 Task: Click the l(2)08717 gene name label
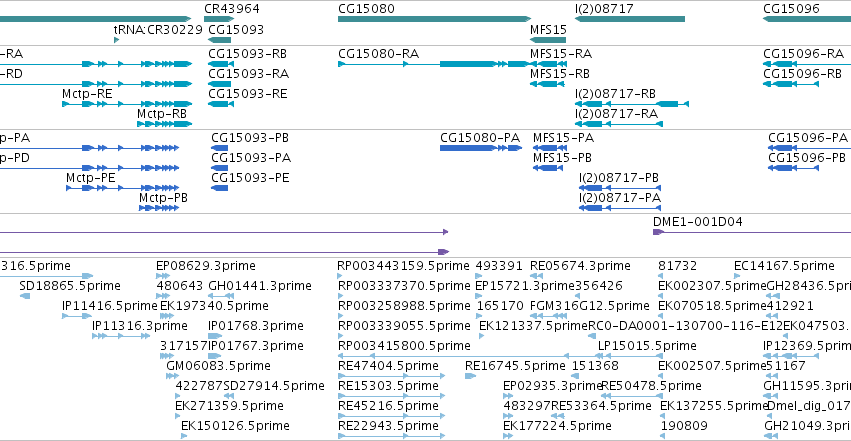(604, 9)
